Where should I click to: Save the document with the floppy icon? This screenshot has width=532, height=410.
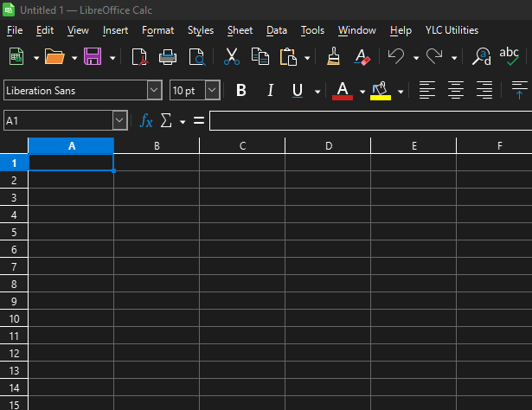point(93,56)
